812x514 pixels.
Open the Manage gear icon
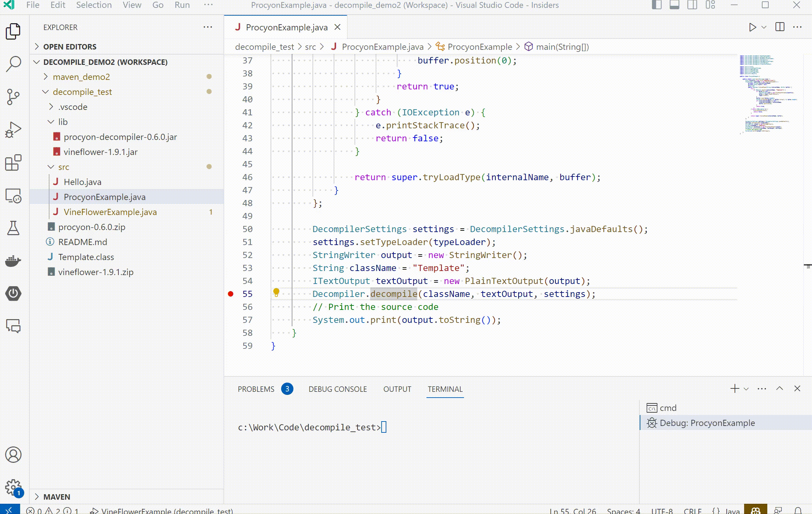[x=13, y=487]
